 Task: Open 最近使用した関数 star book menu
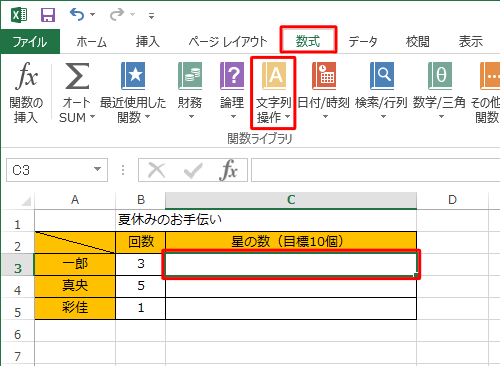[133, 93]
